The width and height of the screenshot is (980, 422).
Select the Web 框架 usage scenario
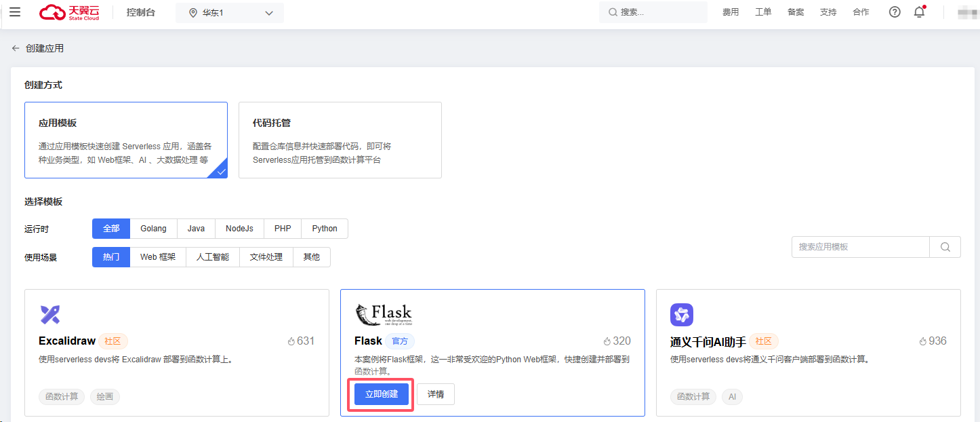tap(158, 257)
